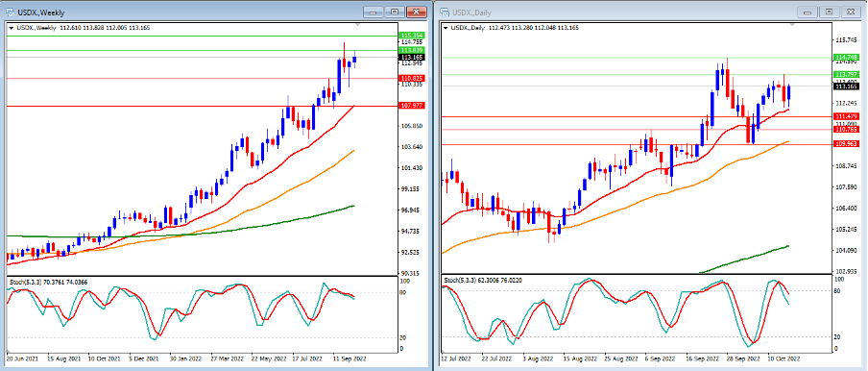Screen dimensions: 868x371
Task: Close the USDX.,Weekly chart window
Action: tap(416, 12)
